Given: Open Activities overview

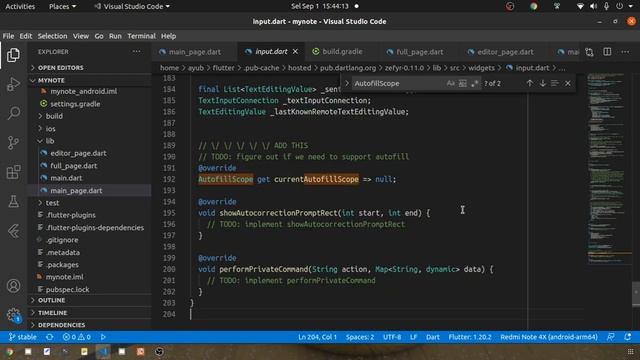Looking at the screenshot, I should (x=20, y=6).
